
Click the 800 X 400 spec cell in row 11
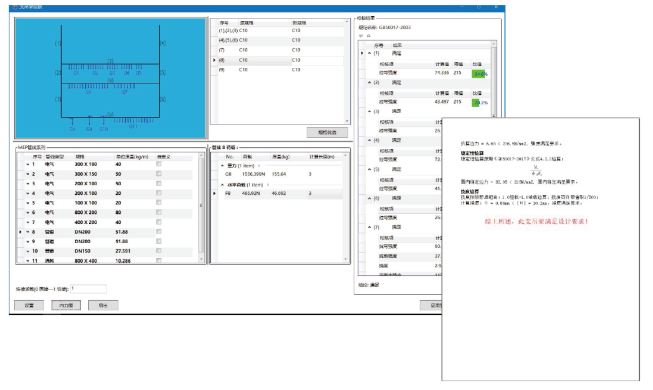point(86,261)
